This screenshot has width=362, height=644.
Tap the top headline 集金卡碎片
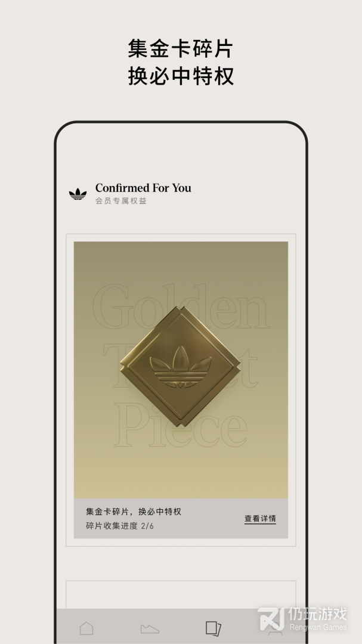(180, 48)
